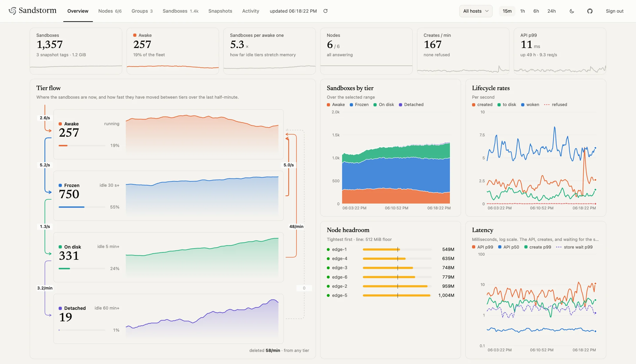The height and width of the screenshot is (364, 636).
Task: Select the Detached tier card showing 19
Action: tap(168, 319)
